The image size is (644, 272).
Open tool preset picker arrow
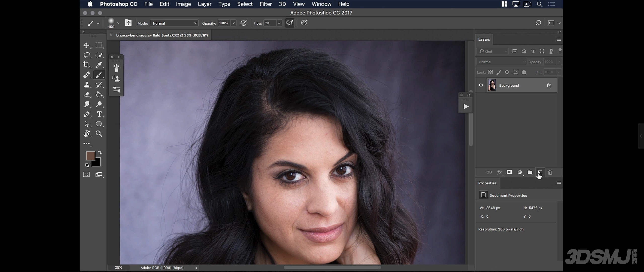[x=98, y=23]
